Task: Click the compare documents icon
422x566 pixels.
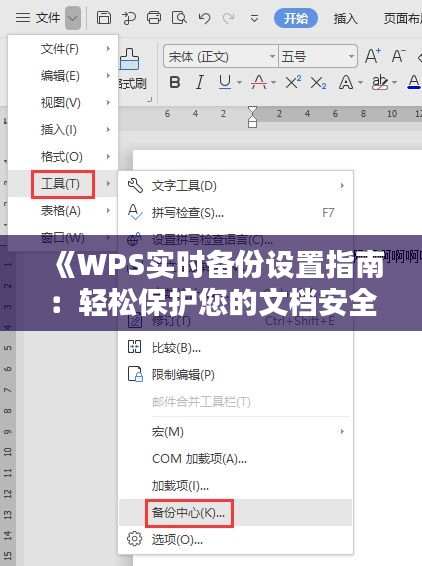Action: [x=135, y=347]
